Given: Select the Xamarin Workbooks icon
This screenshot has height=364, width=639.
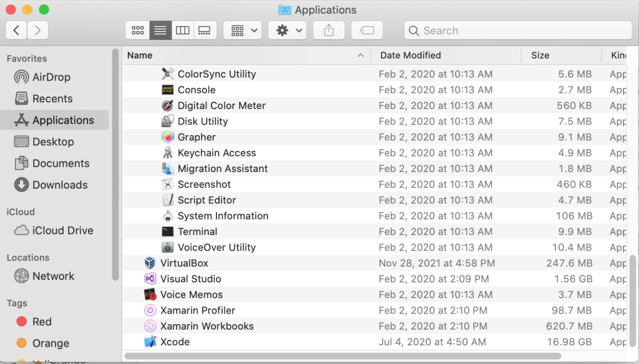Looking at the screenshot, I should point(150,326).
